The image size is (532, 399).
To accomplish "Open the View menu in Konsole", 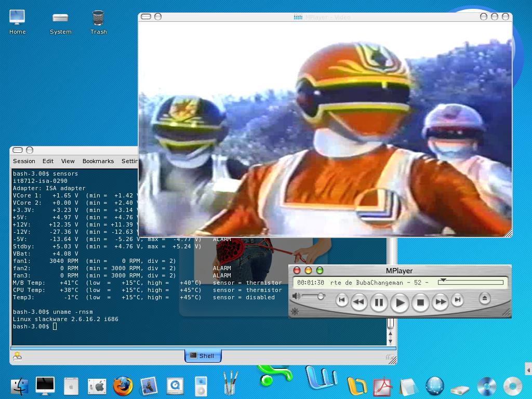I will click(x=68, y=161).
